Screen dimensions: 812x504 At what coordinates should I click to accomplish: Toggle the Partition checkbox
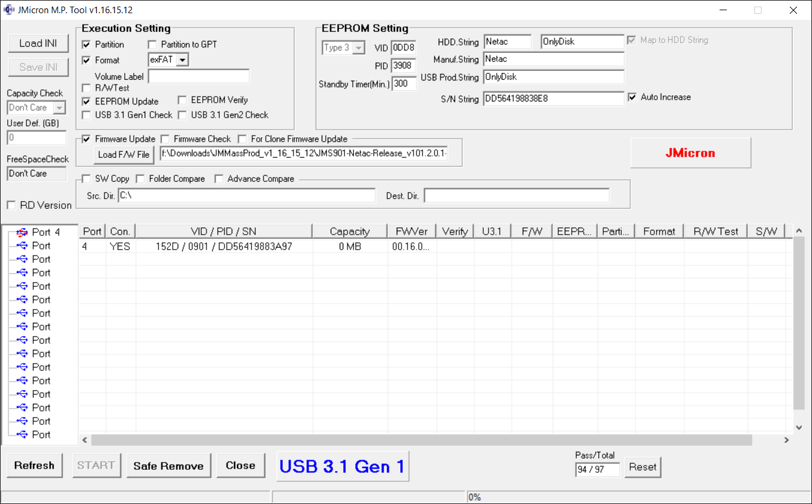pyautogui.click(x=86, y=44)
